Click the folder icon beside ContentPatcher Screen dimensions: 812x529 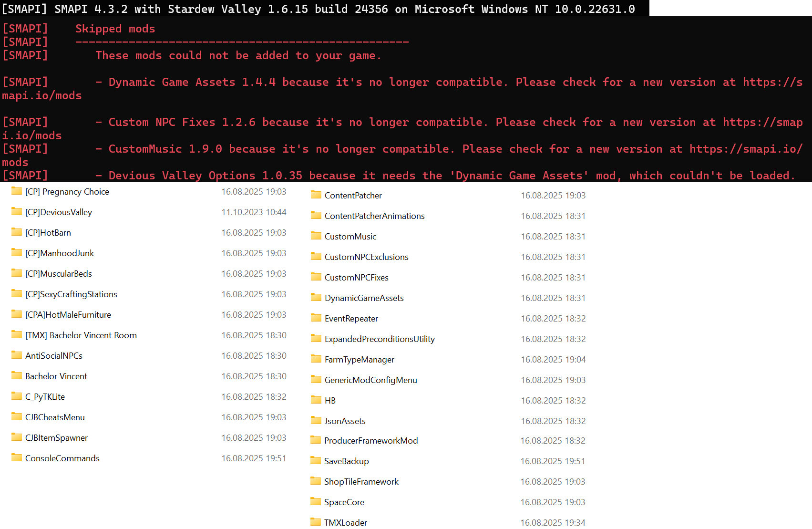pyautogui.click(x=316, y=195)
